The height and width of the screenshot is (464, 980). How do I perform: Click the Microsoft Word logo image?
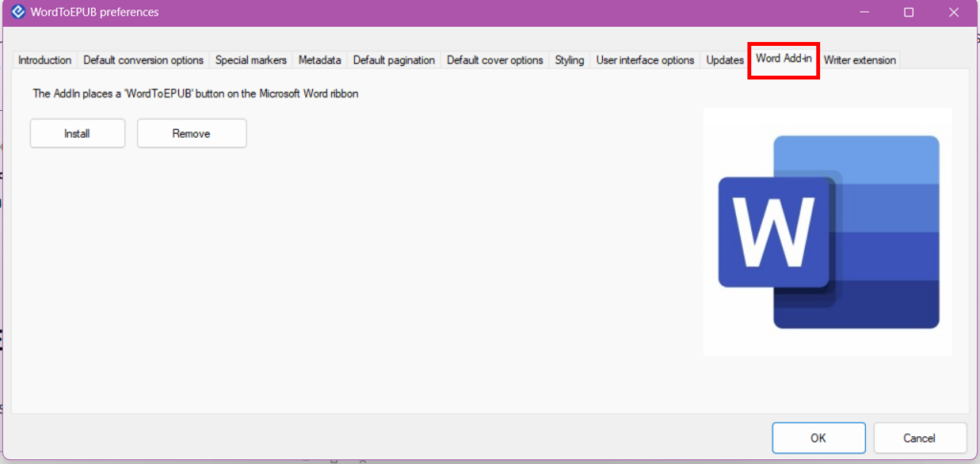[x=828, y=232]
